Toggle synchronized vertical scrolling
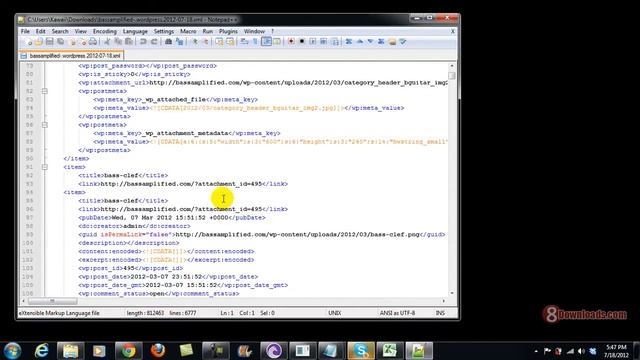This screenshot has height=360, width=640. (x=219, y=42)
